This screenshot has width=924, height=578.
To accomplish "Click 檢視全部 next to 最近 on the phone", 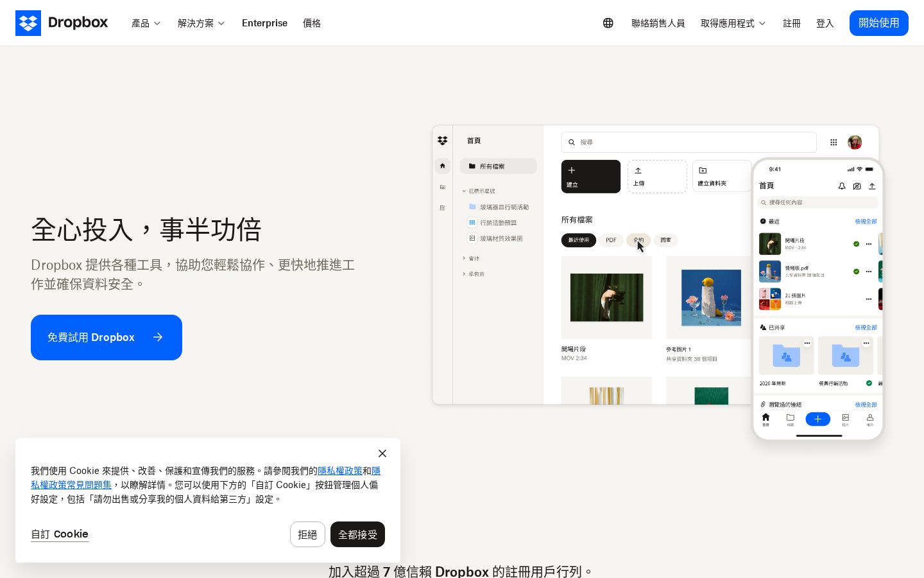I will pos(866,222).
